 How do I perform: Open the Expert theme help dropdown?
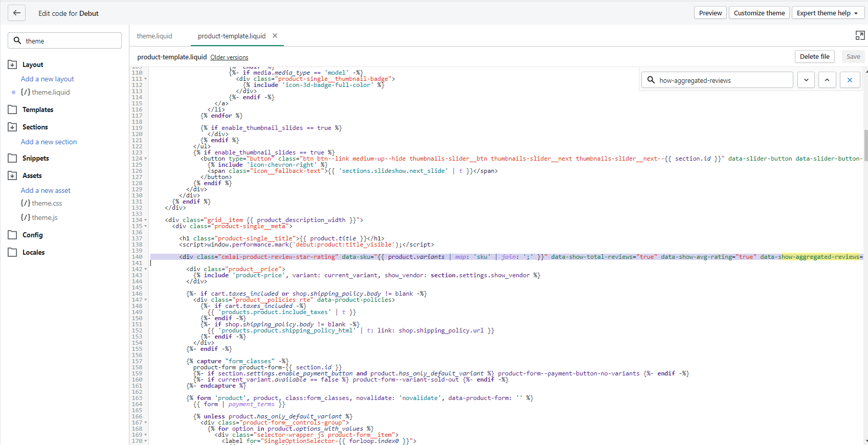[827, 13]
